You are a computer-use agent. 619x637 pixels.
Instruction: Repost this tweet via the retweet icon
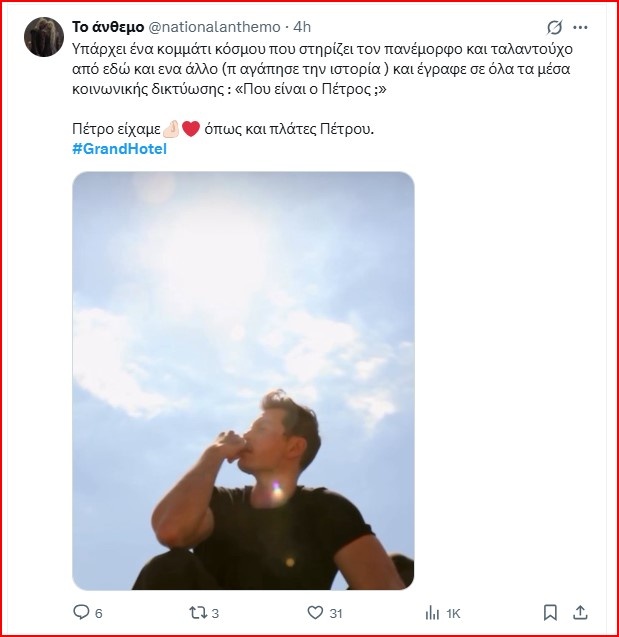[197, 612]
